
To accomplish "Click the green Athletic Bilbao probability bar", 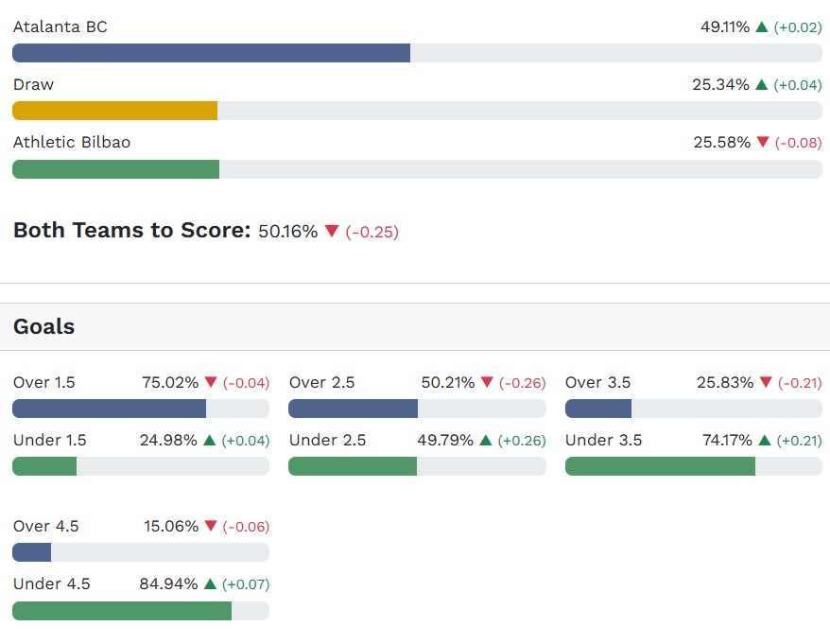I will pos(115,169).
